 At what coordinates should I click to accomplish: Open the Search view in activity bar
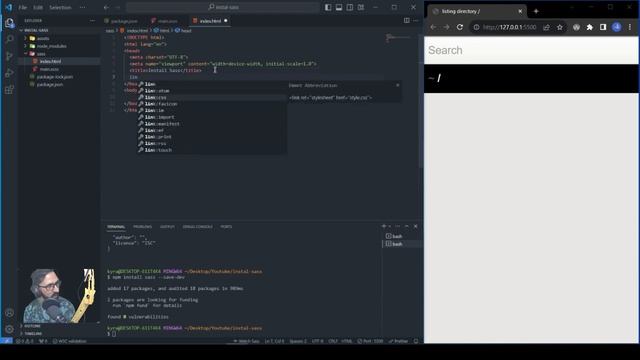(9, 39)
